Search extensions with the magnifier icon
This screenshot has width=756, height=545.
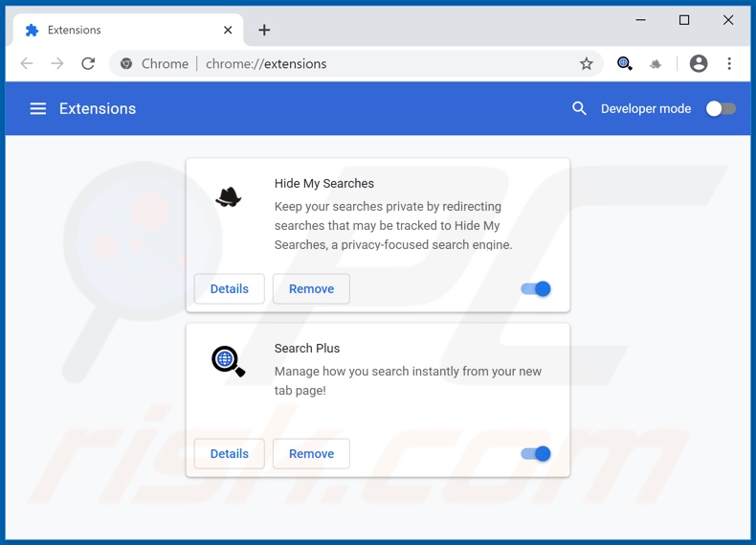point(579,108)
